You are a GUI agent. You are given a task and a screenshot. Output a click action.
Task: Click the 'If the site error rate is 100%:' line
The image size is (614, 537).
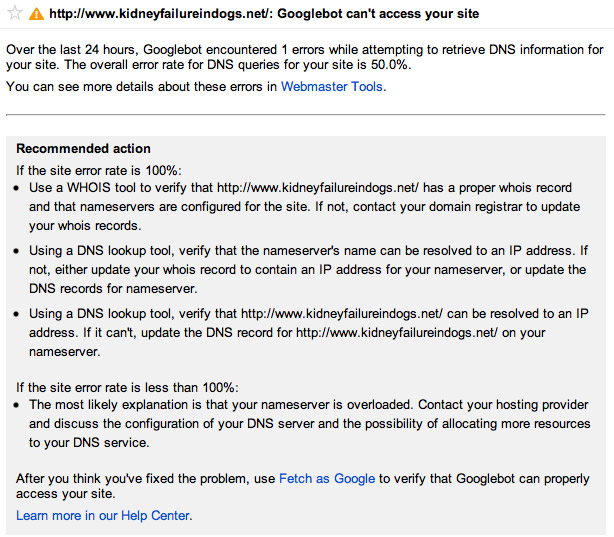[x=99, y=170]
